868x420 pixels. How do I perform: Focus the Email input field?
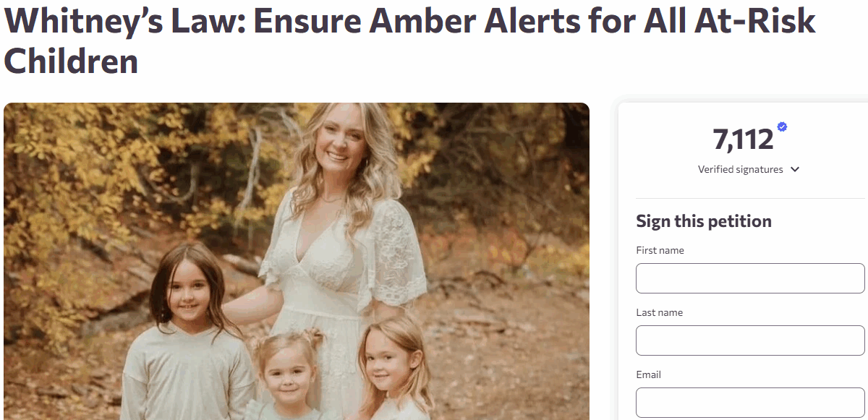[750, 403]
